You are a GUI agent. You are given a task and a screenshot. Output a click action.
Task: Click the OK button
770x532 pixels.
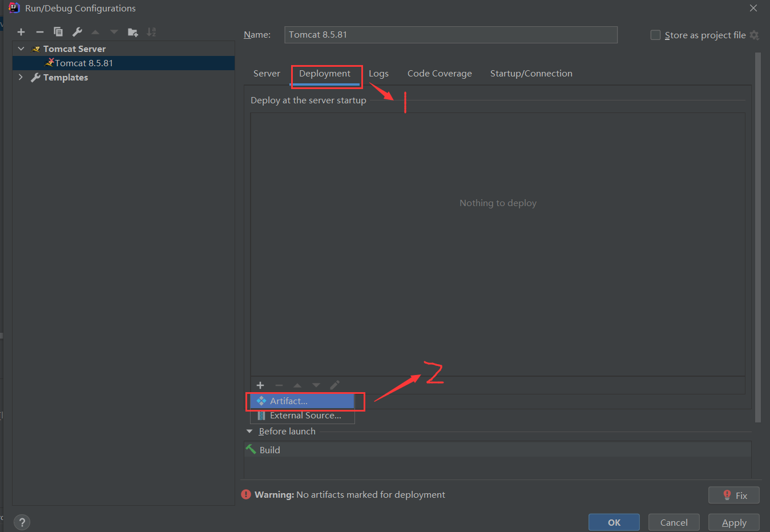614,522
